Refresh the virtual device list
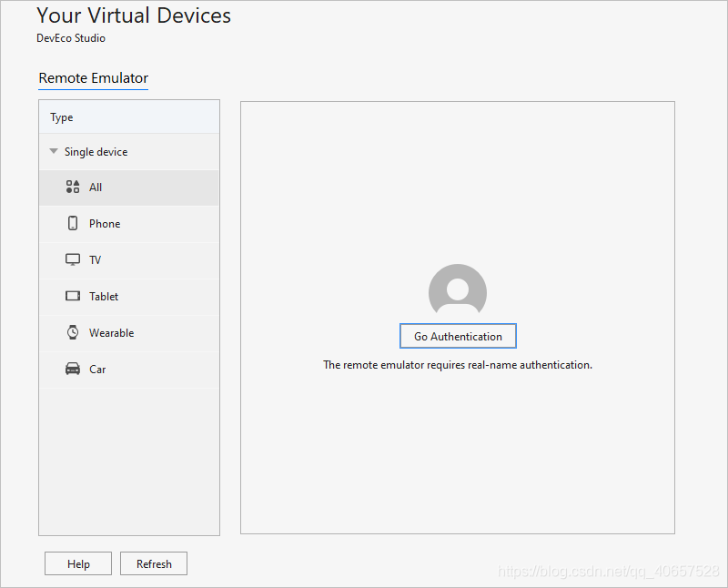 154,563
